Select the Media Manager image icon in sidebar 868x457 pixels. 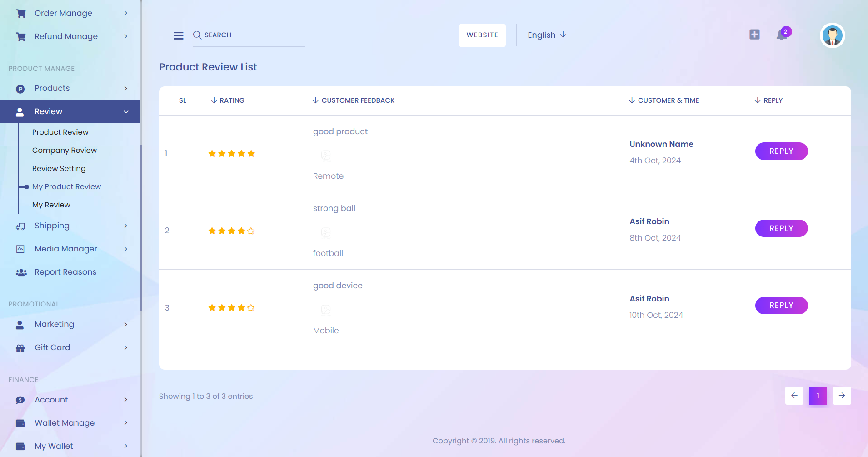point(20,249)
